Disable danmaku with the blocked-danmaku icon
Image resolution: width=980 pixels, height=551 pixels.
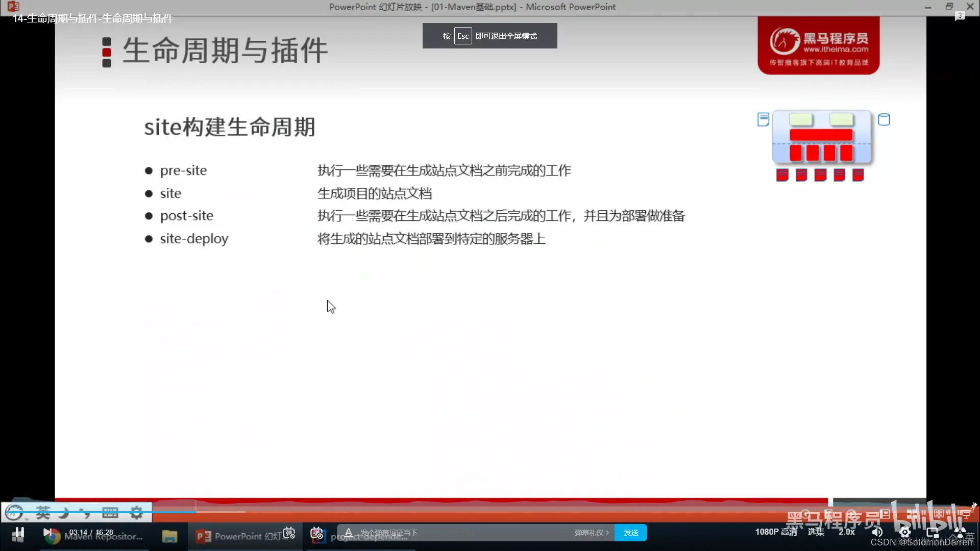click(289, 534)
